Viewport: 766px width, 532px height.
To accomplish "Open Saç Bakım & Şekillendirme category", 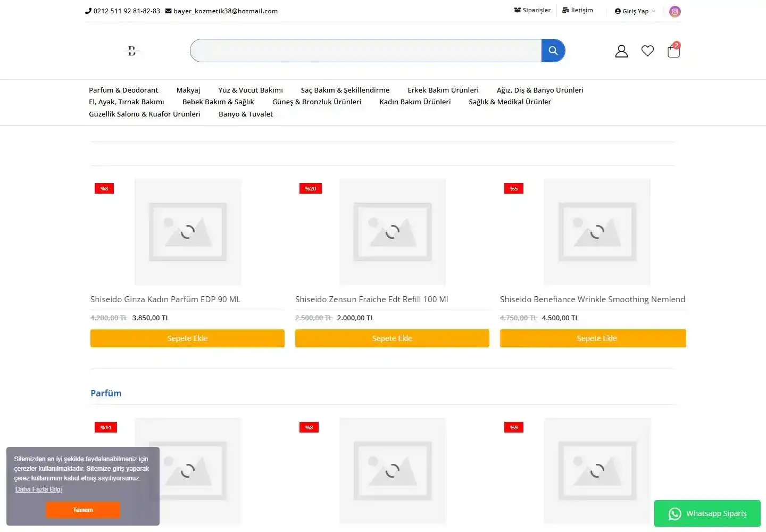I will pyautogui.click(x=345, y=90).
